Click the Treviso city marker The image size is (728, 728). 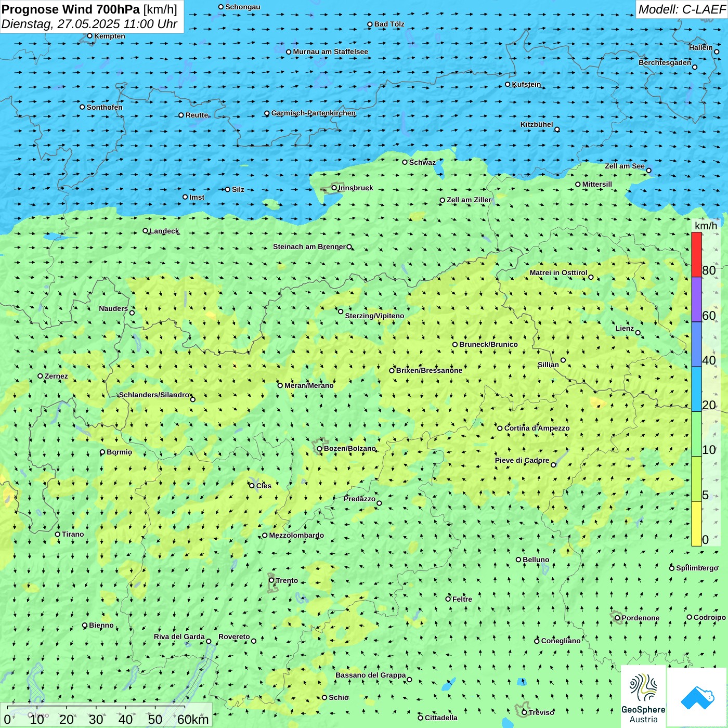524,712
